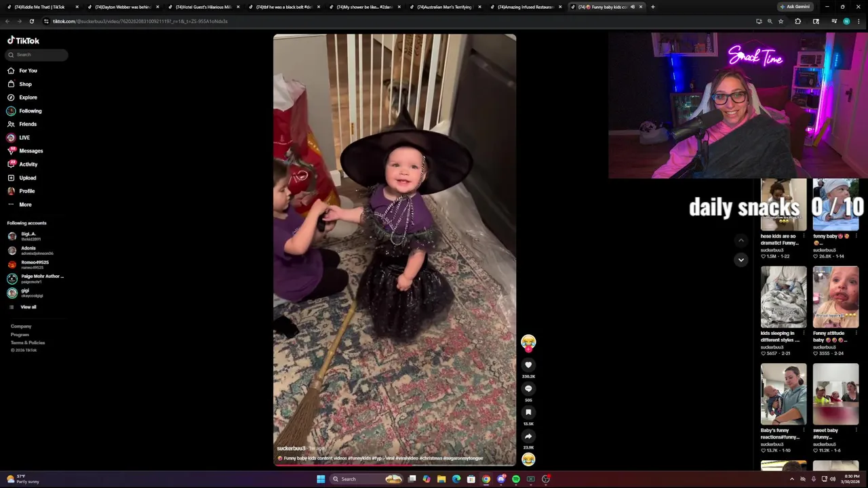This screenshot has height=488, width=868.
Task: Open the weather widget on taskbar
Action: pos(24,479)
